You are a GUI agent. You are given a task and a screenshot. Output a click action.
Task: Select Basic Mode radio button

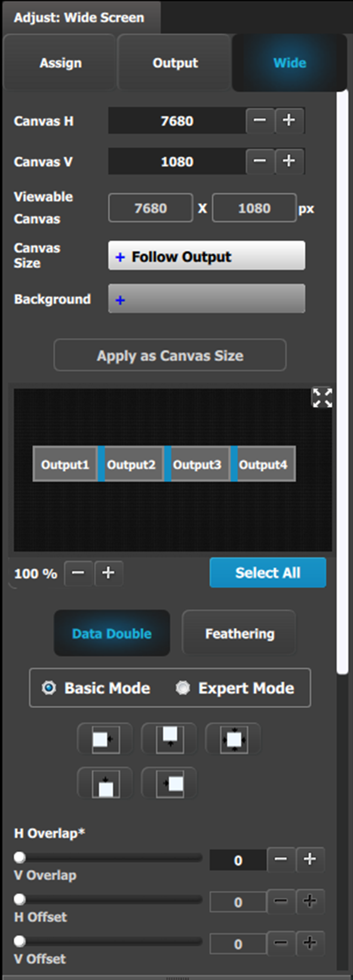coord(49,688)
